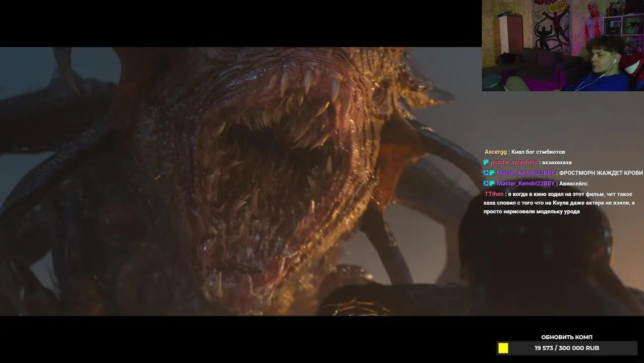Click the message 'Авиасейлс'
Viewport: 644px width, 363px height.
(573, 184)
